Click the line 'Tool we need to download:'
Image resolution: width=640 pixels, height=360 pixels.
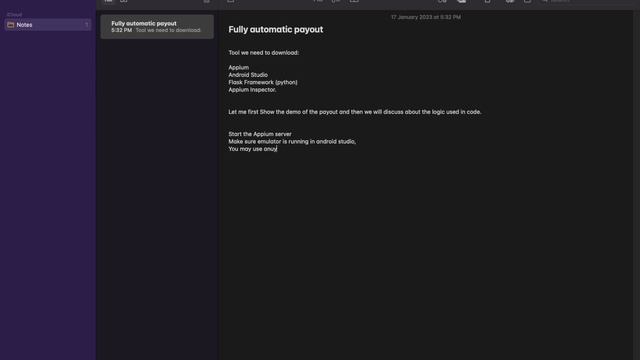[x=264, y=53]
